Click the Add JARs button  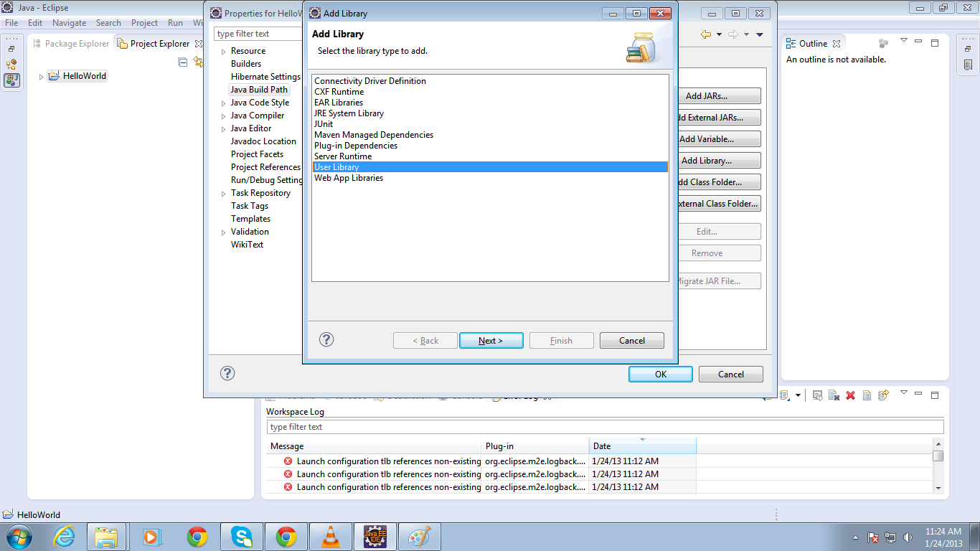click(707, 96)
